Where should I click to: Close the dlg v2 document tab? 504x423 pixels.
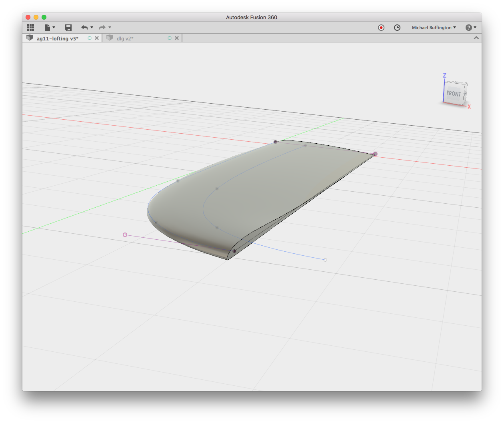tap(176, 38)
